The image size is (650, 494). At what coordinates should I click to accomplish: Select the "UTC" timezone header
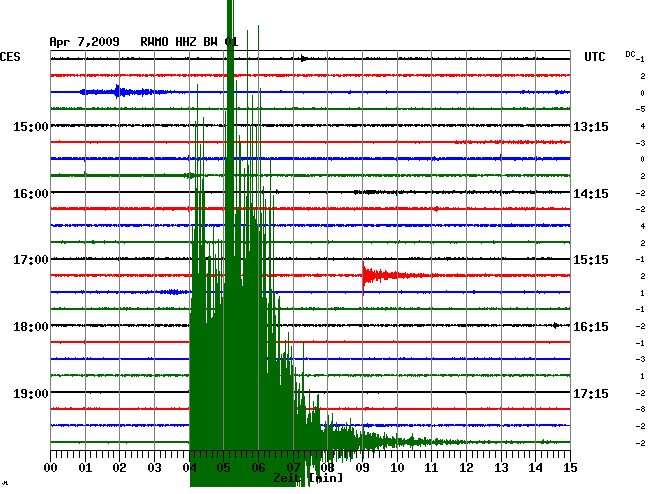(x=595, y=57)
